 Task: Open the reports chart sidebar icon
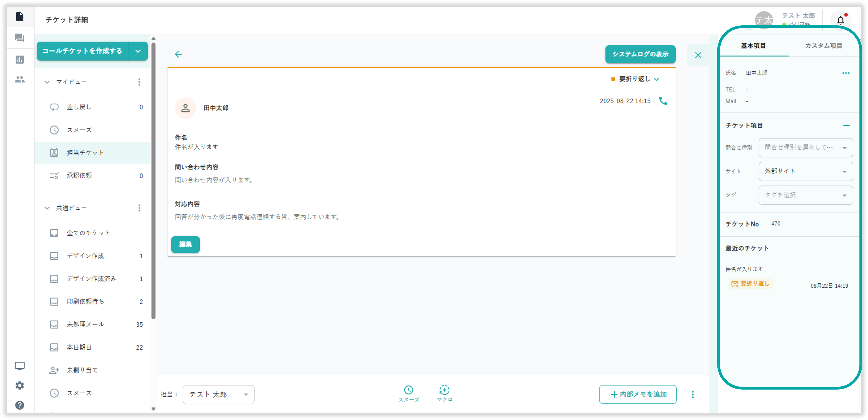[x=20, y=60]
